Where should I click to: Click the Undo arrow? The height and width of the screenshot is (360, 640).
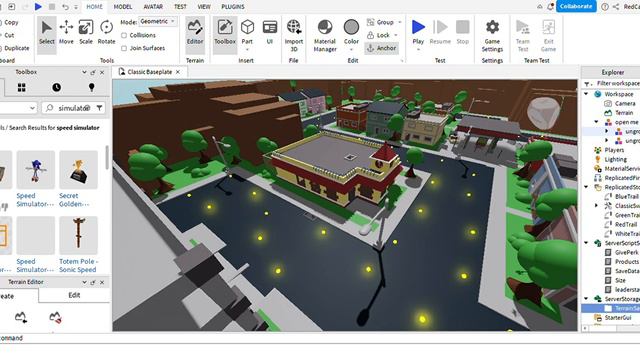65,7
